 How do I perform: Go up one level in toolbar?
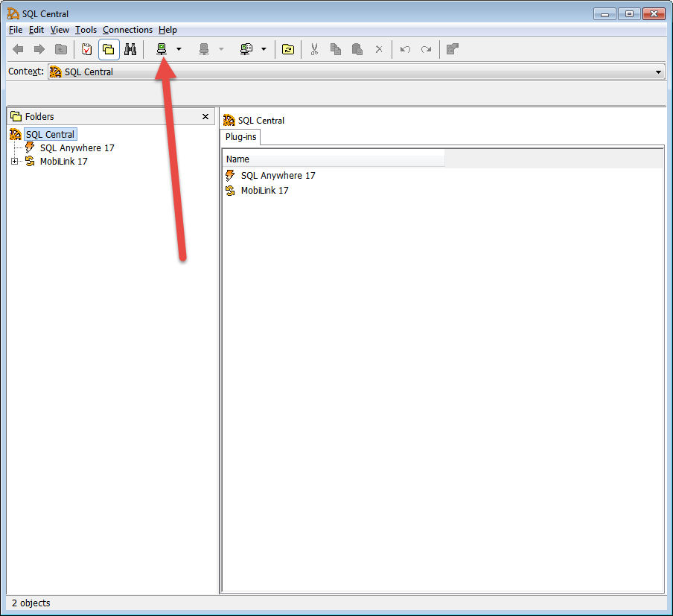(61, 49)
